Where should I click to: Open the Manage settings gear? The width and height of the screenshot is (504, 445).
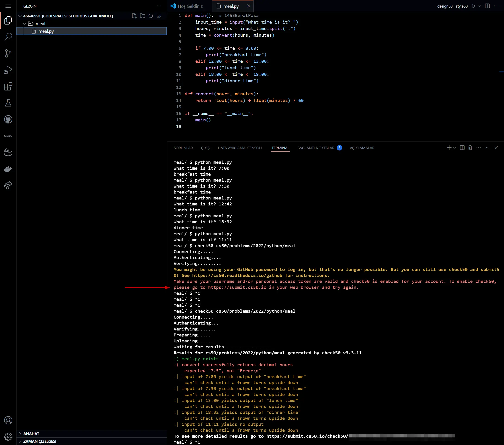click(x=8, y=437)
